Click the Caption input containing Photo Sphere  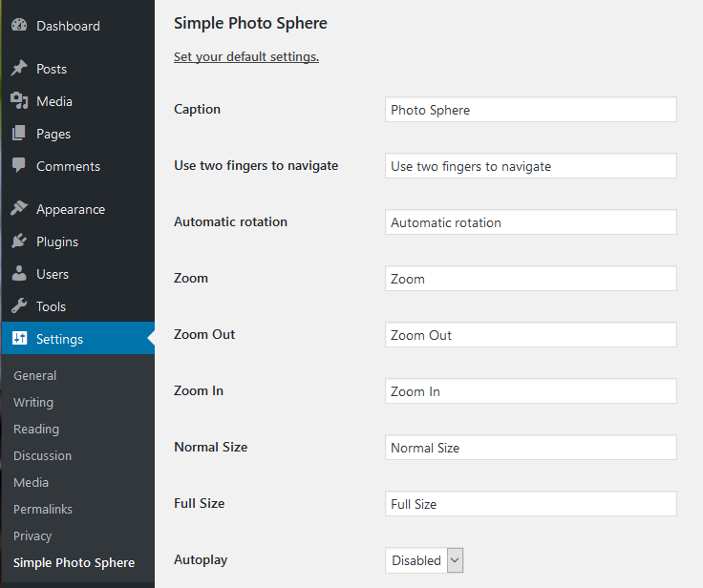click(531, 110)
